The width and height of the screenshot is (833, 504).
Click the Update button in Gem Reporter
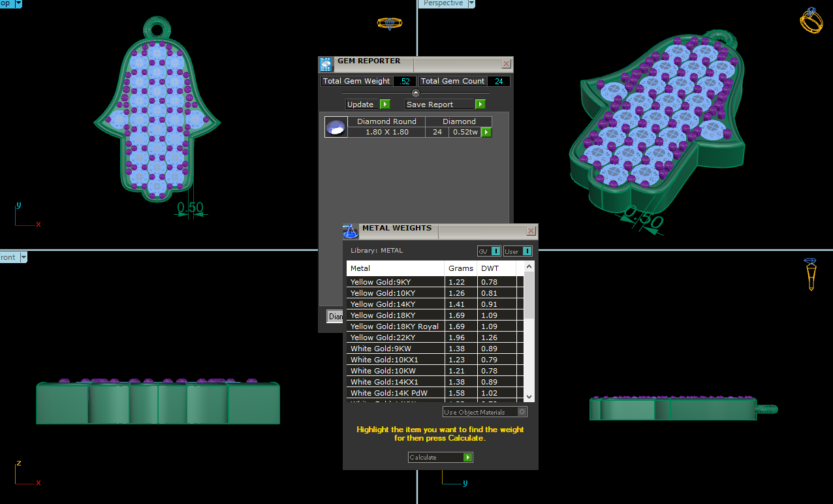click(368, 104)
